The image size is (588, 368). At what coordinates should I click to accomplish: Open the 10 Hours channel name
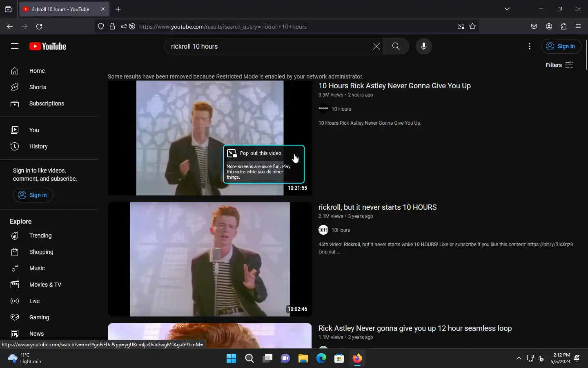(341, 109)
